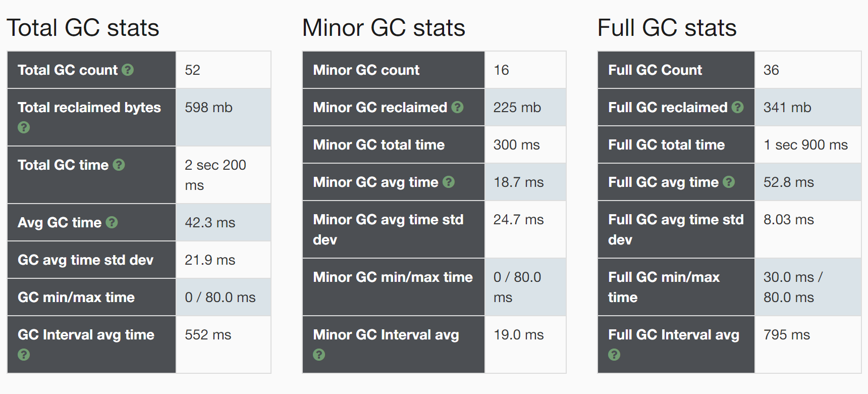The height and width of the screenshot is (394, 868).
Task: Click help icon beside Total GC count
Action: (x=128, y=70)
